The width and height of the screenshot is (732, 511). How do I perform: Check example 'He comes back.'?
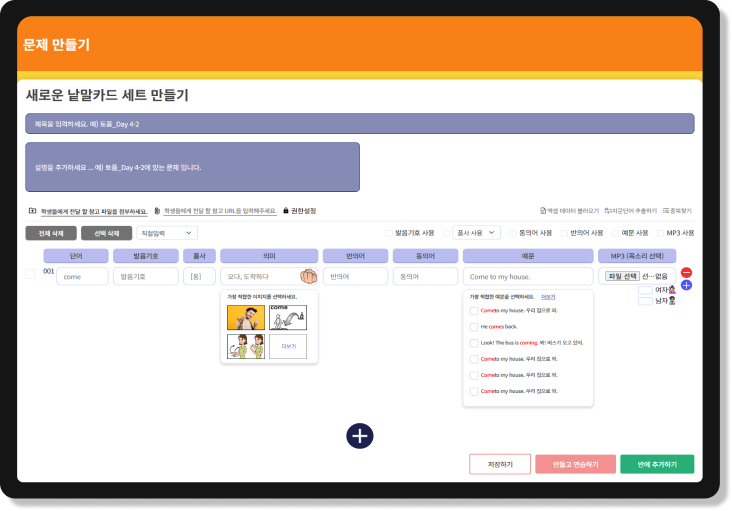pyautogui.click(x=474, y=327)
